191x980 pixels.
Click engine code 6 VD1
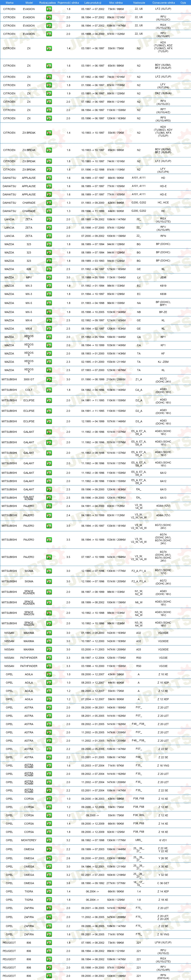coord(163,840)
